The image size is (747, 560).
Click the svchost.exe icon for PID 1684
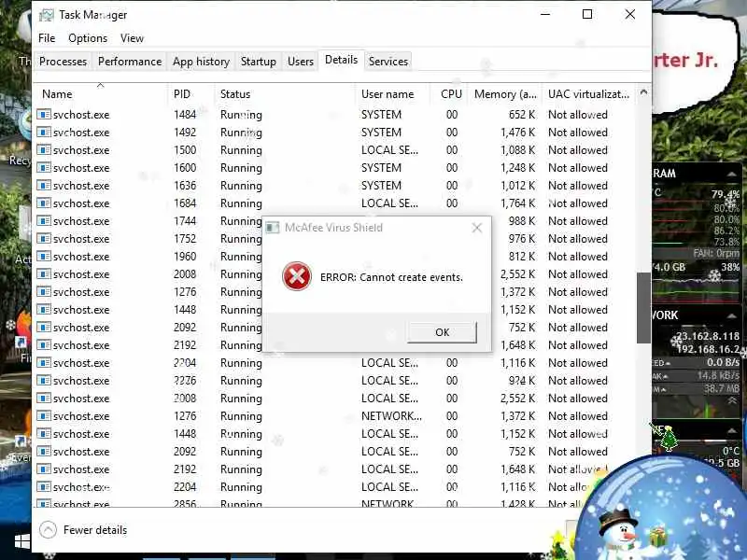pos(44,203)
